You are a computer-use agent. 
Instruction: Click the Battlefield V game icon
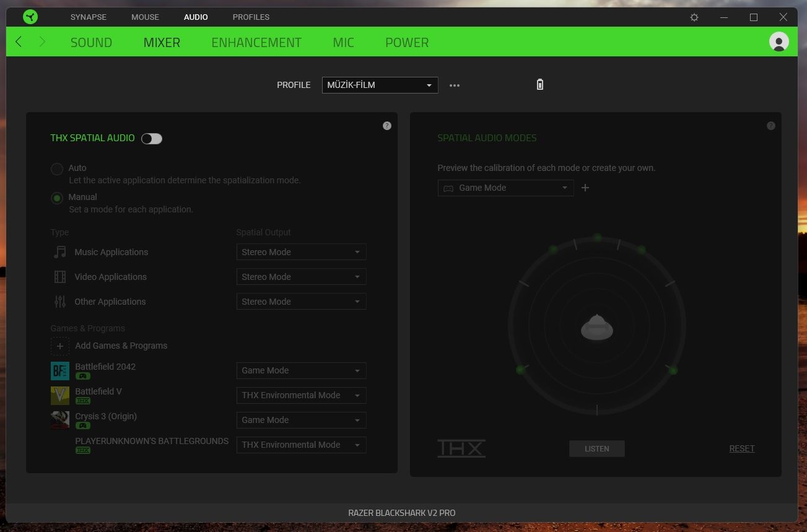tap(60, 396)
